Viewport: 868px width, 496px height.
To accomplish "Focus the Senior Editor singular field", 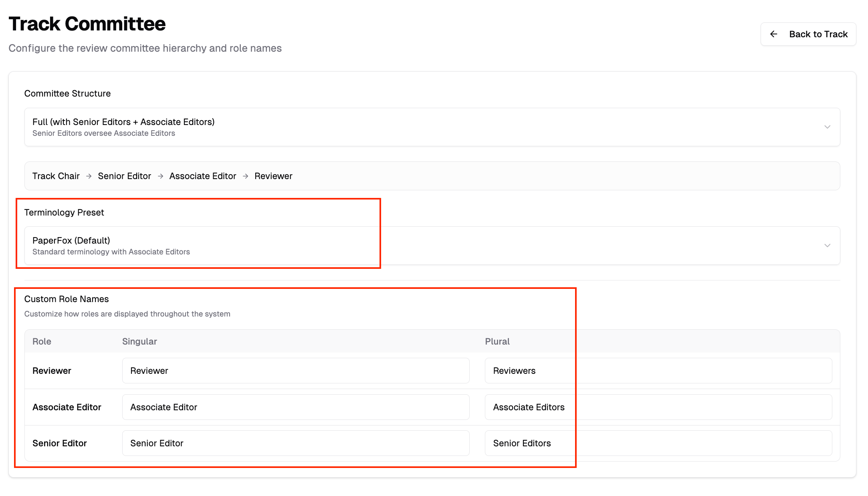I will pyautogui.click(x=295, y=443).
